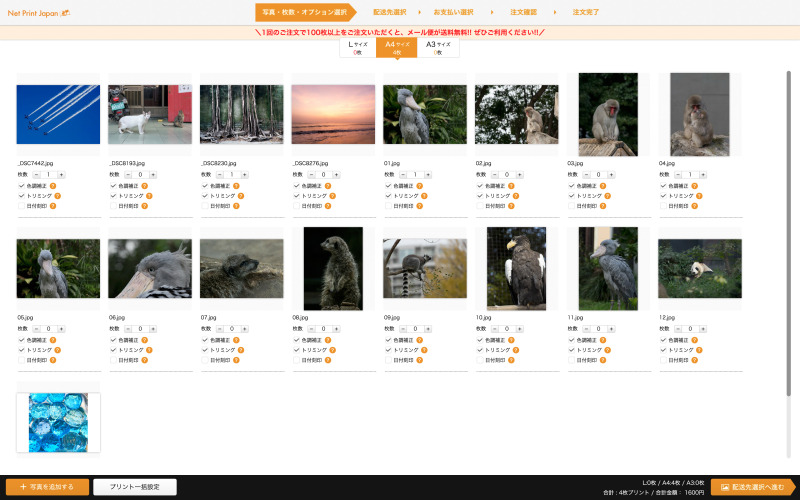Increase print count for 12.jpg
Image resolution: width=800 pixels, height=500 pixels.
pyautogui.click(x=703, y=329)
